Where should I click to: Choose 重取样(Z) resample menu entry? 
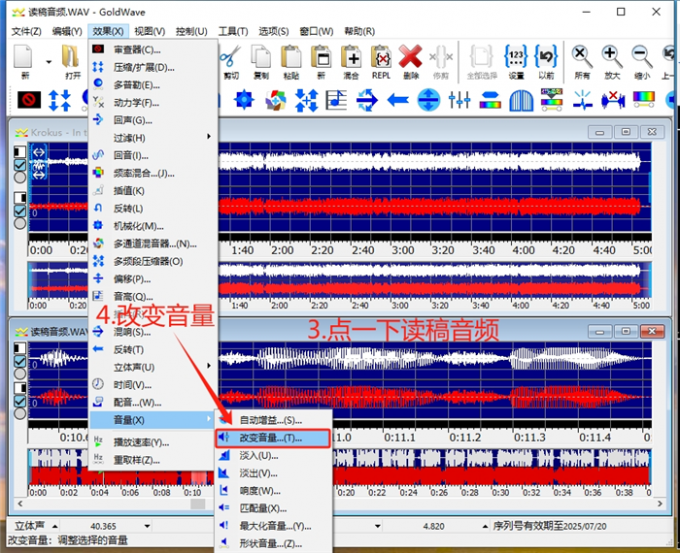(154, 460)
